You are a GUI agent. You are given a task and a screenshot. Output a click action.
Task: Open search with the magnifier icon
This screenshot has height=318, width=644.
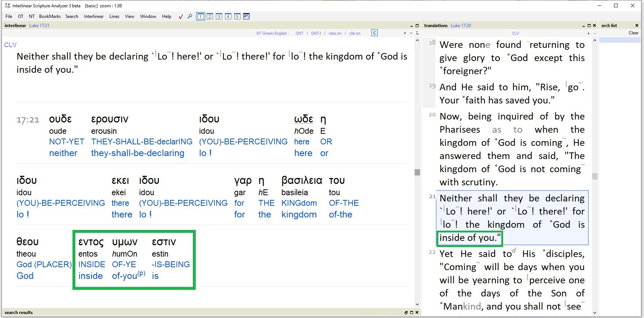click(190, 16)
